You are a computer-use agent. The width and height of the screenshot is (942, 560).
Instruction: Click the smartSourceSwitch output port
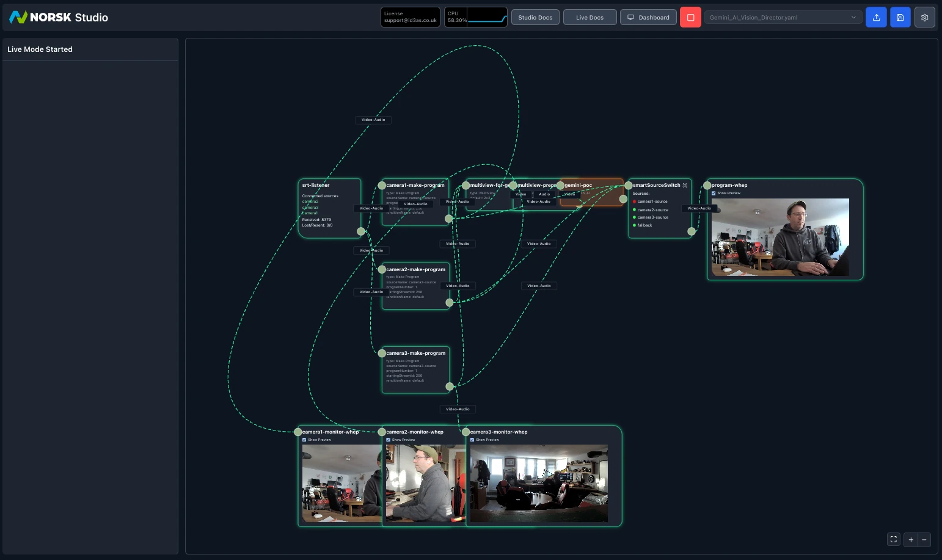[692, 231]
